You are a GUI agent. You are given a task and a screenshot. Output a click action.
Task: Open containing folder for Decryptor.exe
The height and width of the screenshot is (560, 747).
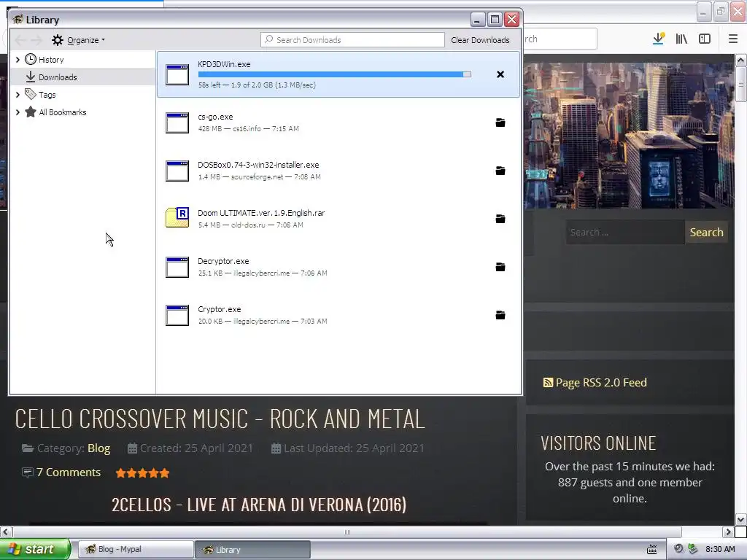(500, 267)
